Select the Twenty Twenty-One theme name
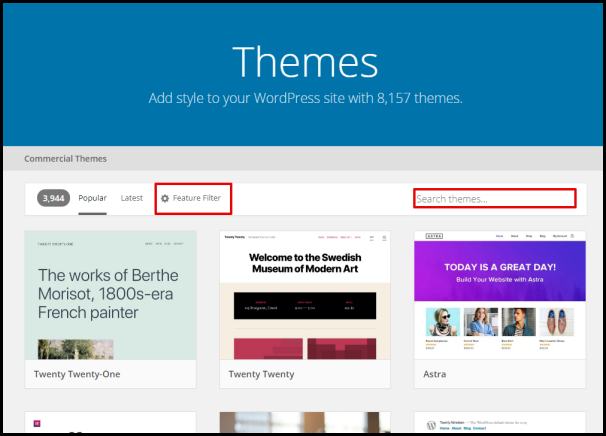Viewport: 606px width, 436px height. coord(77,374)
